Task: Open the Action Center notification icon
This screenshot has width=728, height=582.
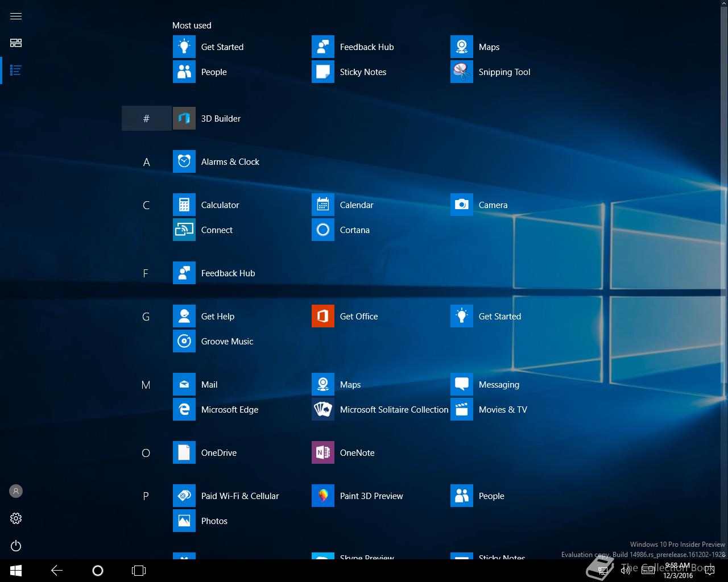Action: pyautogui.click(x=709, y=571)
